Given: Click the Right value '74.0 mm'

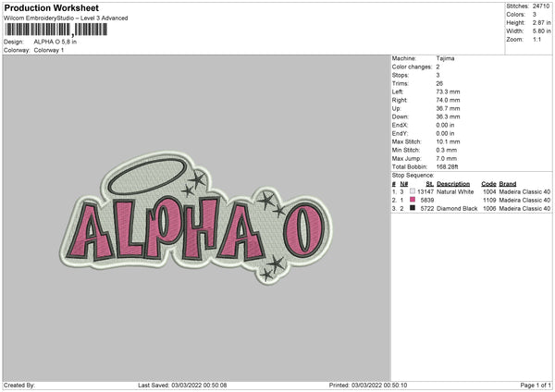Looking at the screenshot, I should pyautogui.click(x=448, y=100).
